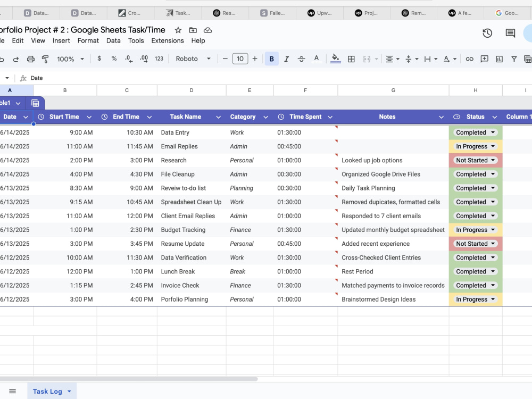Viewport: 532px width, 399px height.
Task: Decrease font size with minus
Action: point(225,59)
